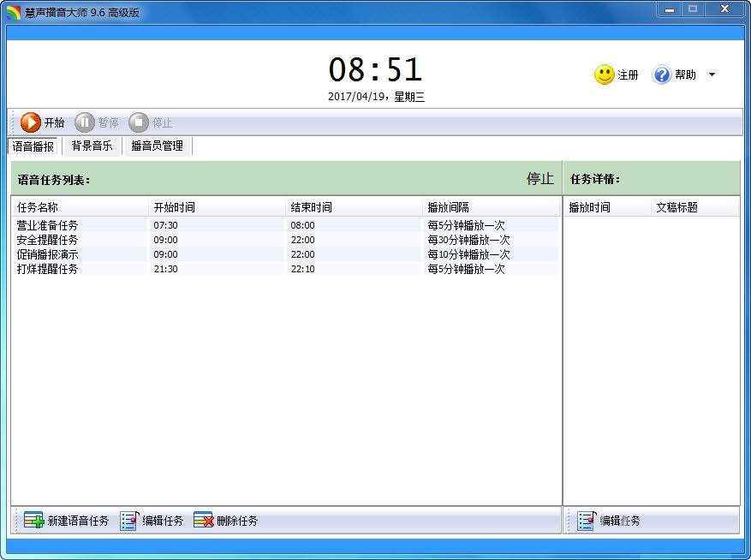The image size is (751, 560).
Task: Click the 编辑任务 icon below the task list
Action: pos(129,521)
